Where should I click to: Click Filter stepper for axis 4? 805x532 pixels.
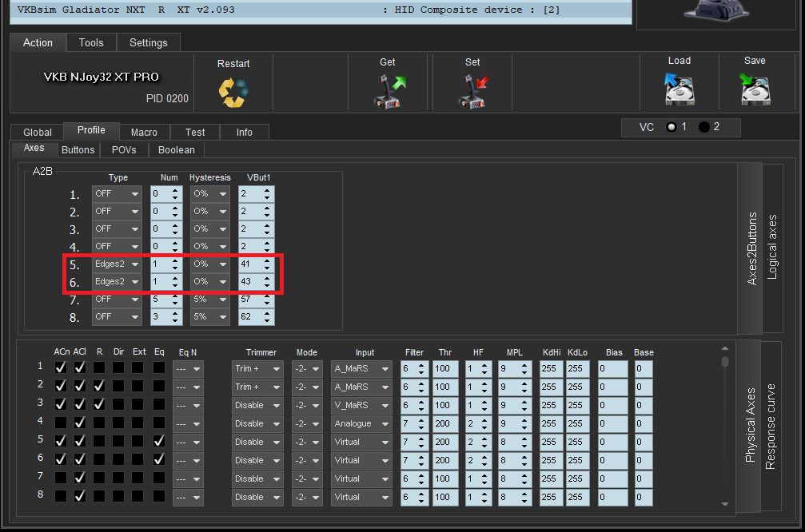(x=414, y=423)
